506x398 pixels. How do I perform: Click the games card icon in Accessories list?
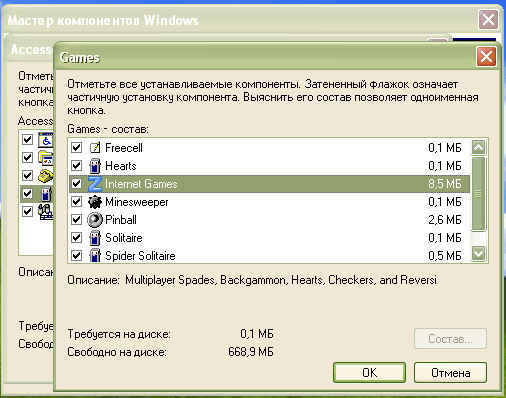click(46, 194)
